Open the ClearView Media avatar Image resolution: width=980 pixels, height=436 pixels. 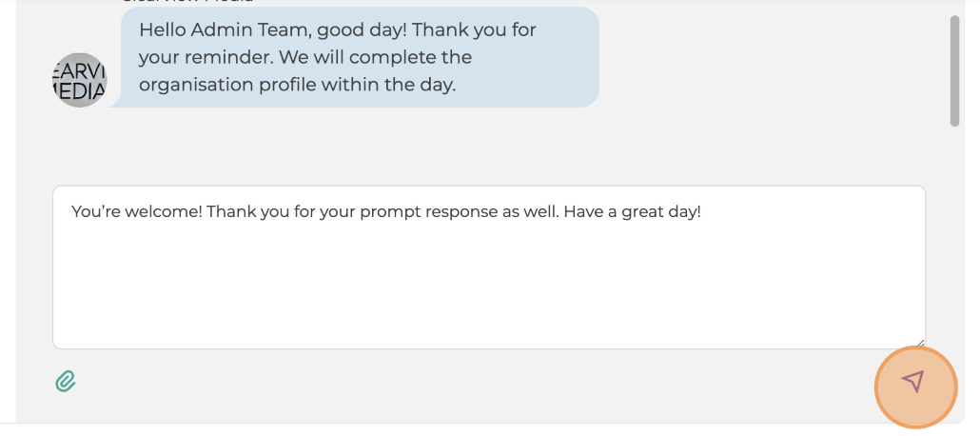[80, 80]
